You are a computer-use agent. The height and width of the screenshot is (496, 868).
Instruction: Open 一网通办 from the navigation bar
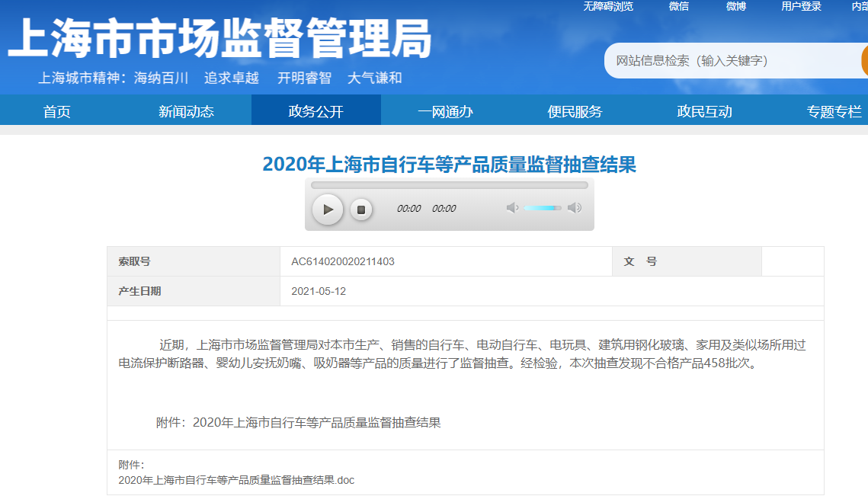[x=445, y=111]
